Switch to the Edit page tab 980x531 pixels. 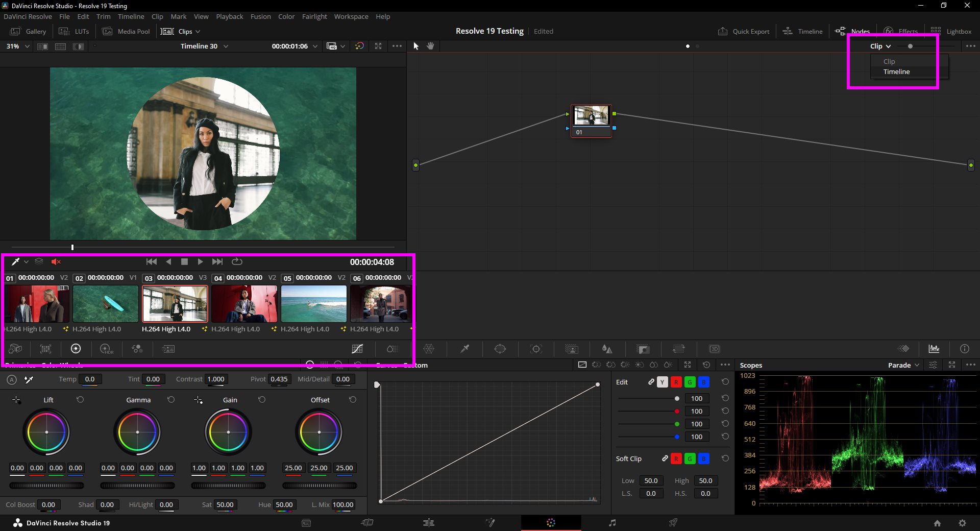[428, 523]
